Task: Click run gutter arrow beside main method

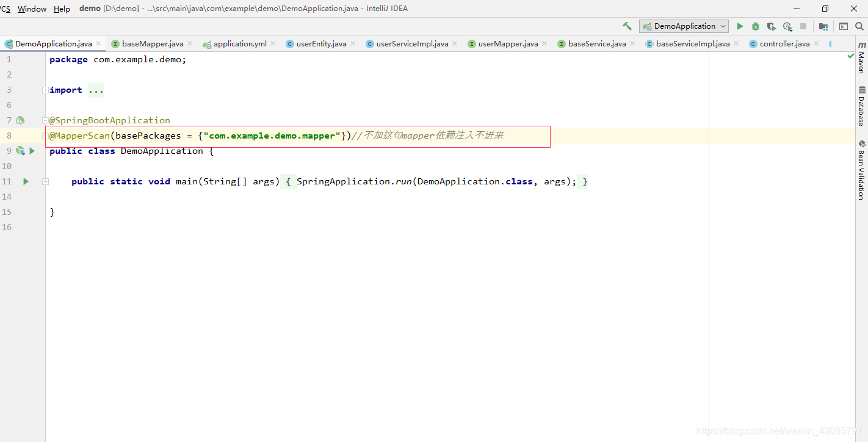Action: pos(26,181)
